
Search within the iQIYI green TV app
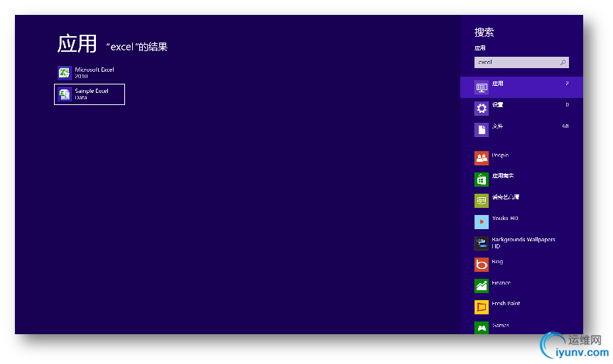521,201
